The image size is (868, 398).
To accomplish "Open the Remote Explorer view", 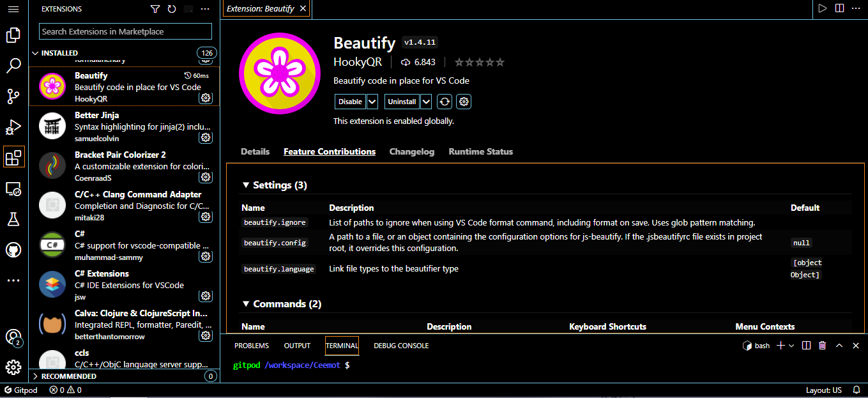I will (13, 188).
